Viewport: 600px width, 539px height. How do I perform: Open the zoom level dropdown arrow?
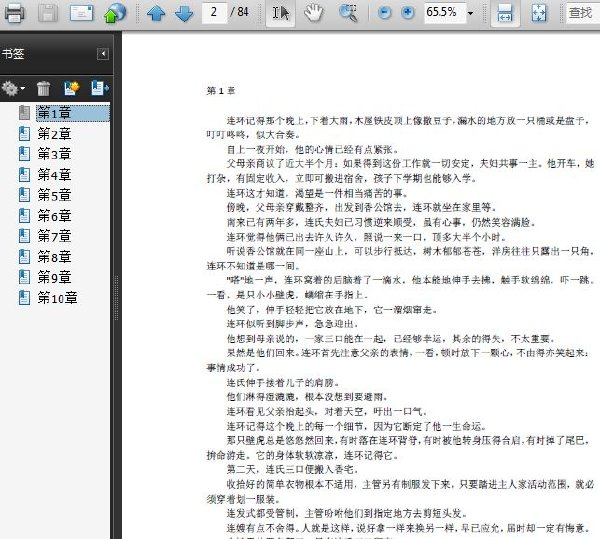tap(471, 13)
